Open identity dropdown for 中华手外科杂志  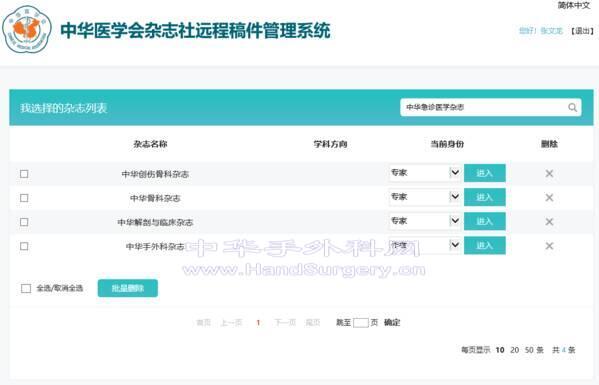425,245
